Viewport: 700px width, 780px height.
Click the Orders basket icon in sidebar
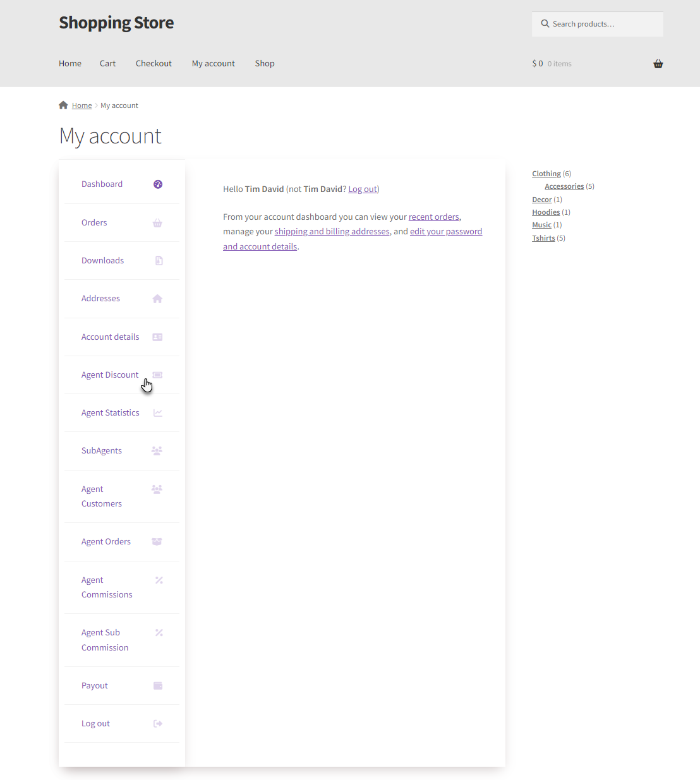pos(158,223)
